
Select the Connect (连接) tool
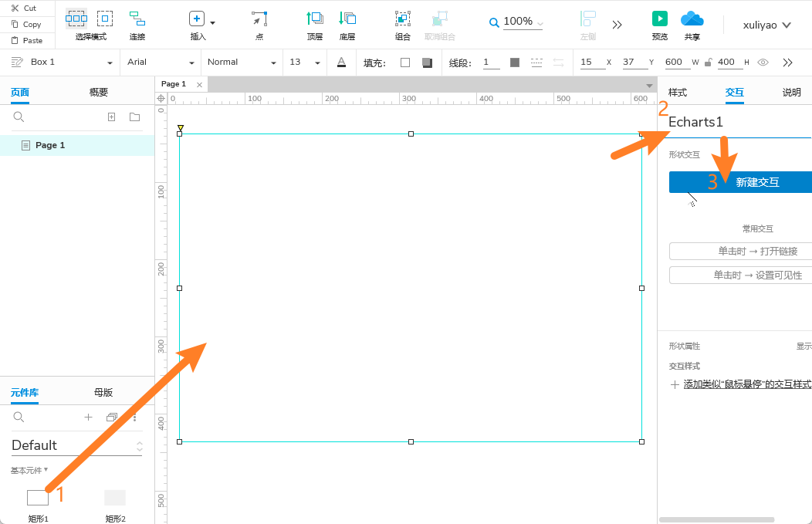click(137, 19)
